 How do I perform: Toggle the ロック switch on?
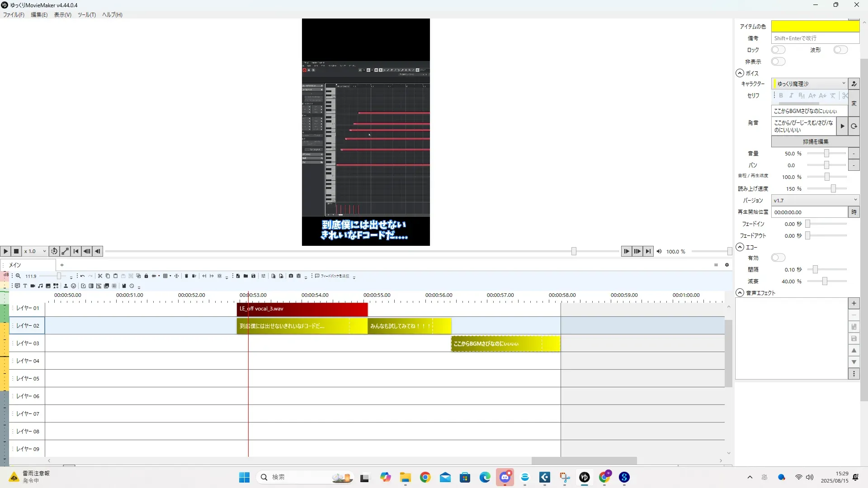(778, 50)
